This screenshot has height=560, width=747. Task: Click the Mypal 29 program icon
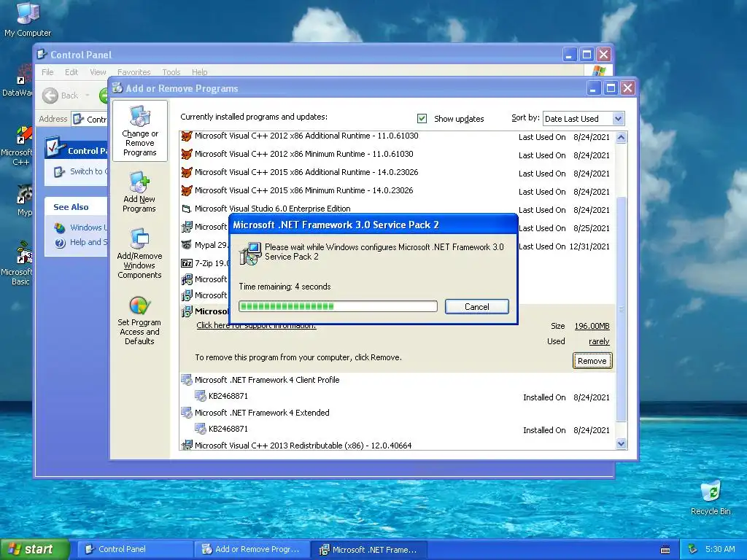[187, 245]
